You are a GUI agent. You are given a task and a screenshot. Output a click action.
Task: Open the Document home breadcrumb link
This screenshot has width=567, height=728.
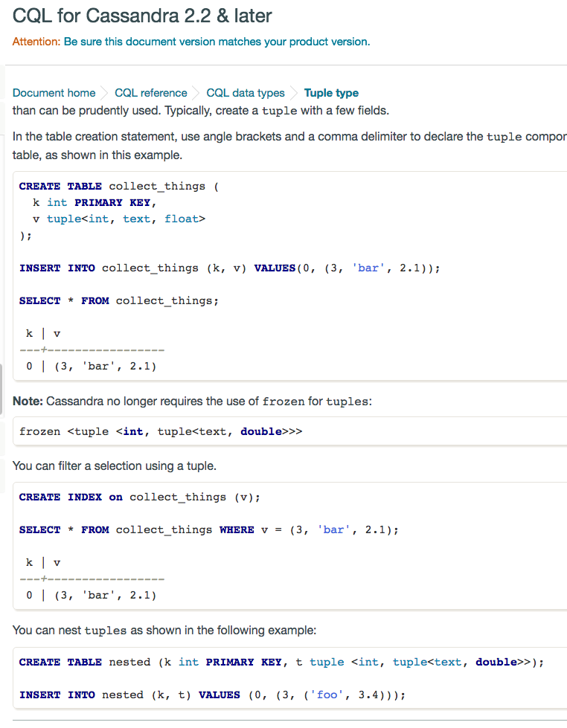coord(54,93)
